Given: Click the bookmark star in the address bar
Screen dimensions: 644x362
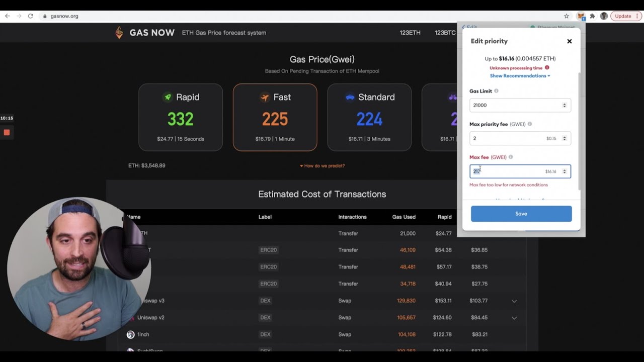Looking at the screenshot, I should click(x=567, y=16).
